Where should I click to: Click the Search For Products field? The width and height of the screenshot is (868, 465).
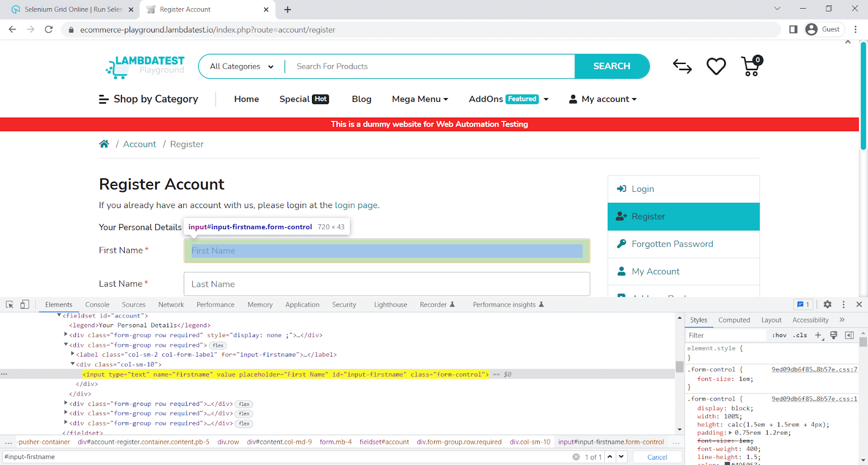coord(430,66)
